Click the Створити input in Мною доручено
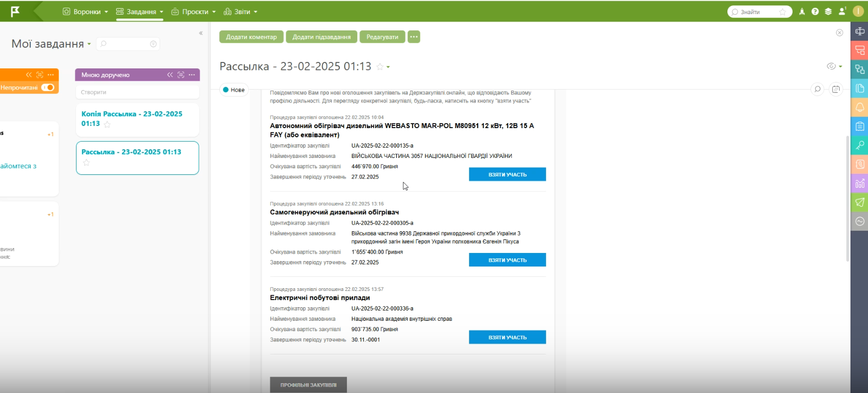The height and width of the screenshot is (393, 868). (x=137, y=92)
